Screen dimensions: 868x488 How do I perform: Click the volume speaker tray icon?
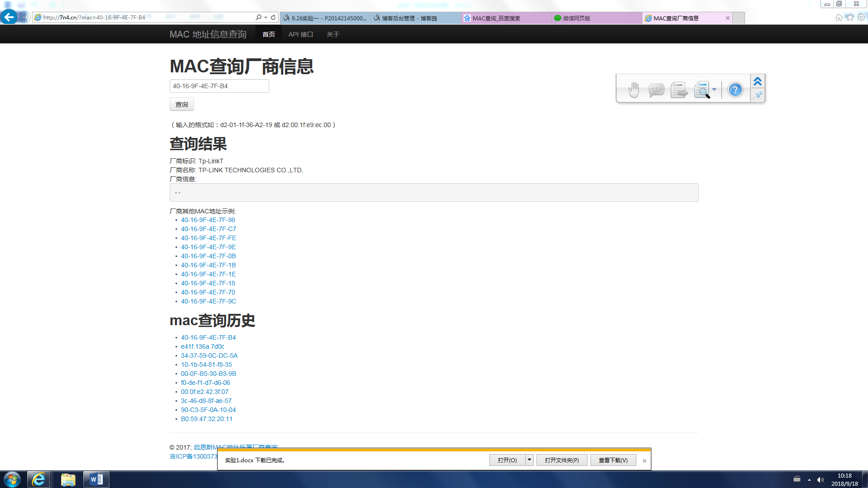click(x=821, y=480)
